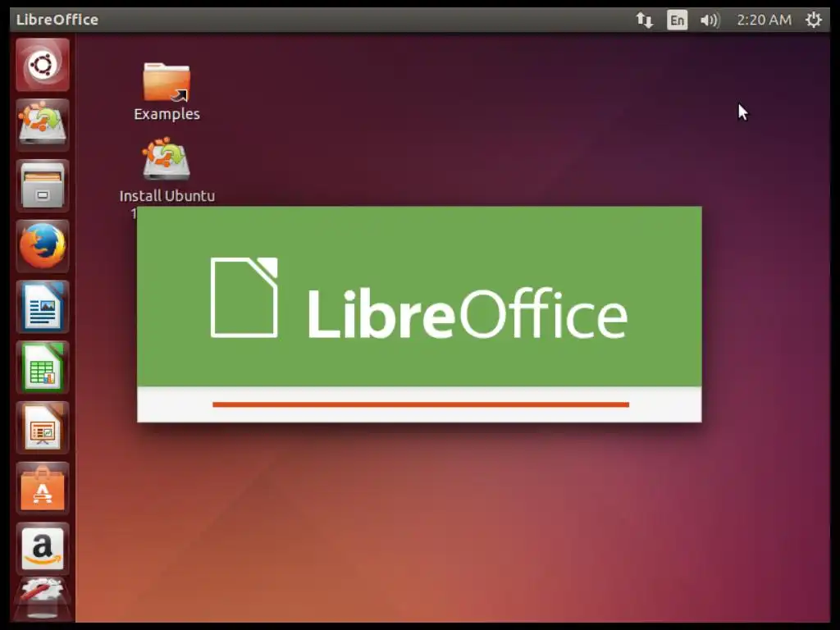
Task: Open LibreOffice Impress from the dock
Action: click(x=43, y=428)
